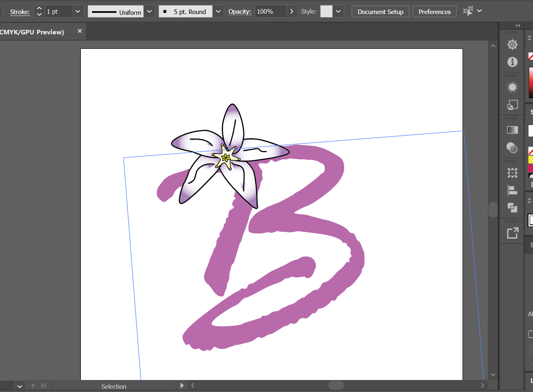533x392 pixels.
Task: Collapse the panel dock with double-arrow icon
Action: pos(518,26)
